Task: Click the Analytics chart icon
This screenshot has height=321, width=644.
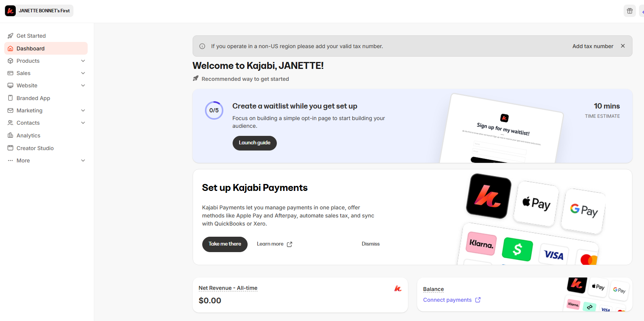Action: (10, 135)
